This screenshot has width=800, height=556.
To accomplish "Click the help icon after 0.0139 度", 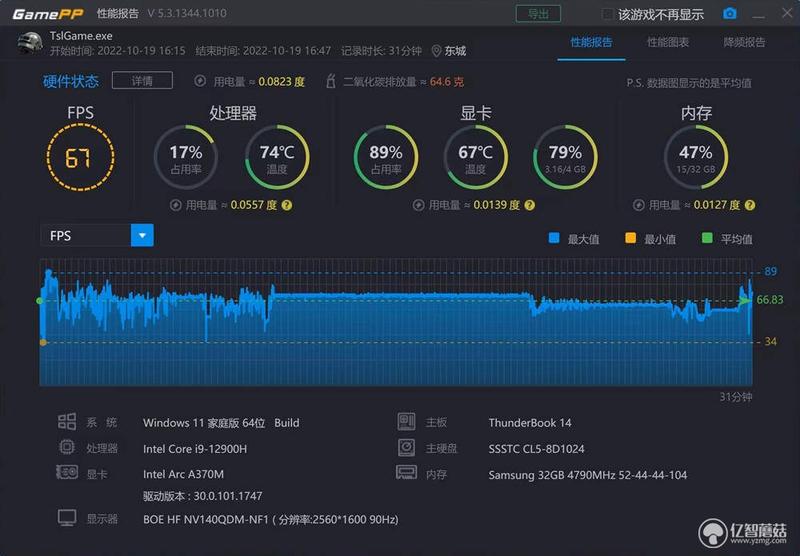I will tap(530, 205).
